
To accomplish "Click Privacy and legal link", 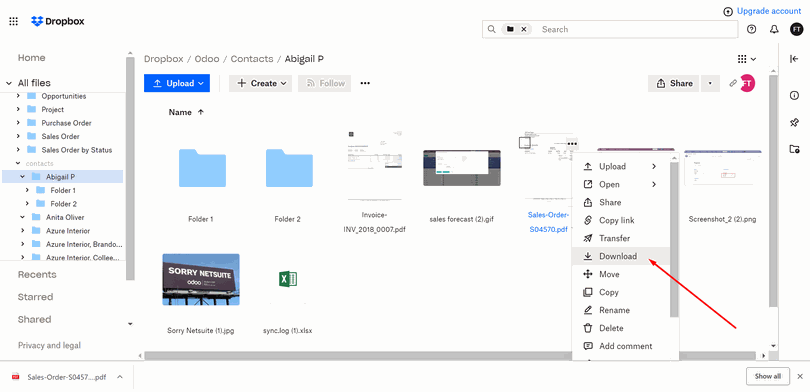I will (x=50, y=345).
